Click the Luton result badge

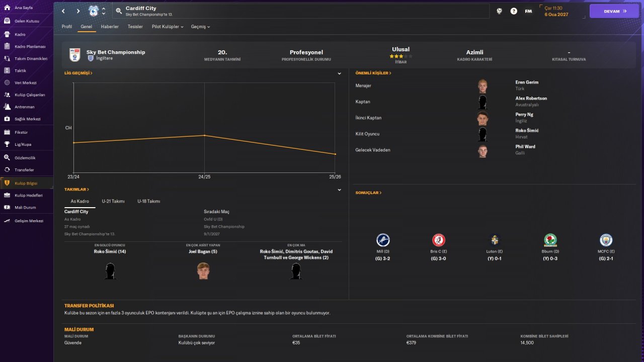(494, 240)
